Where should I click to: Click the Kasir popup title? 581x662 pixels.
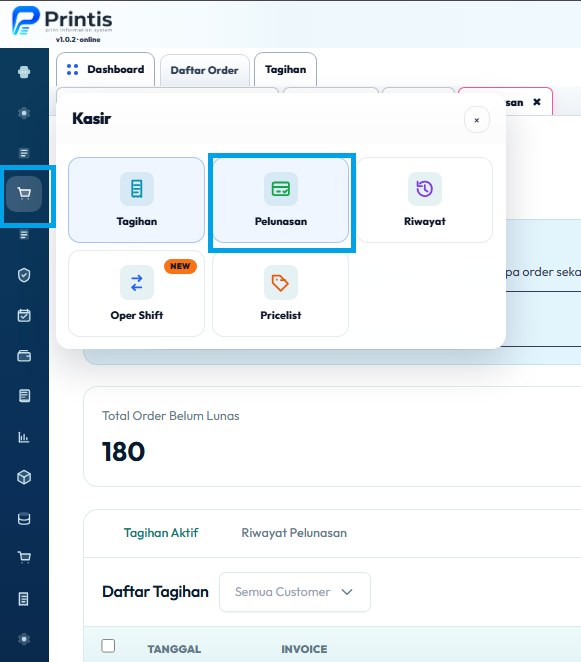[x=92, y=119]
